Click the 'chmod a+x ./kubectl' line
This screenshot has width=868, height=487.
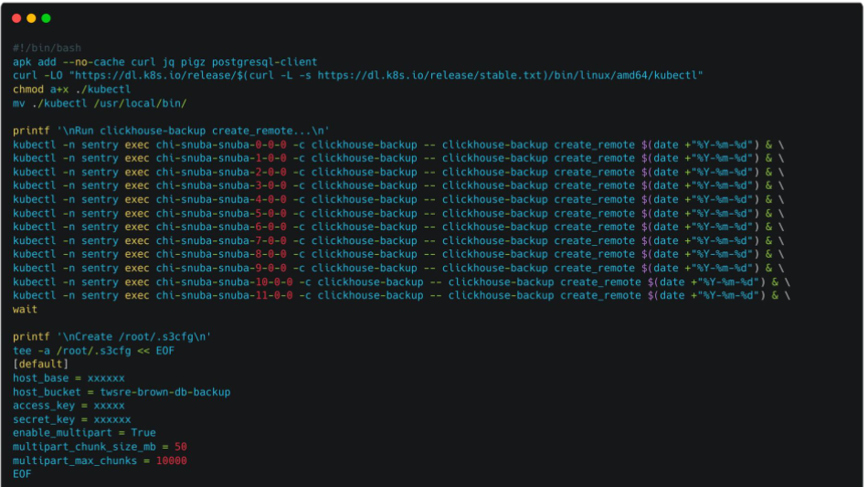point(72,90)
